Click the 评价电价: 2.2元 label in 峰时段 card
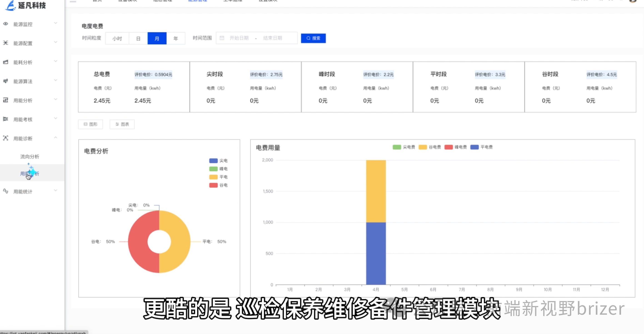Viewport: 644px width, 334px height. pos(378,75)
